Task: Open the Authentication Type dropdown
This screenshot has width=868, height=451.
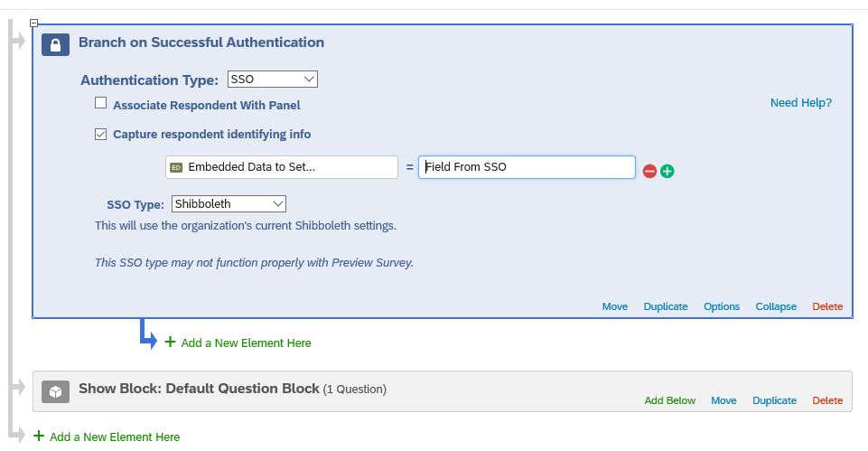Action: click(x=272, y=80)
